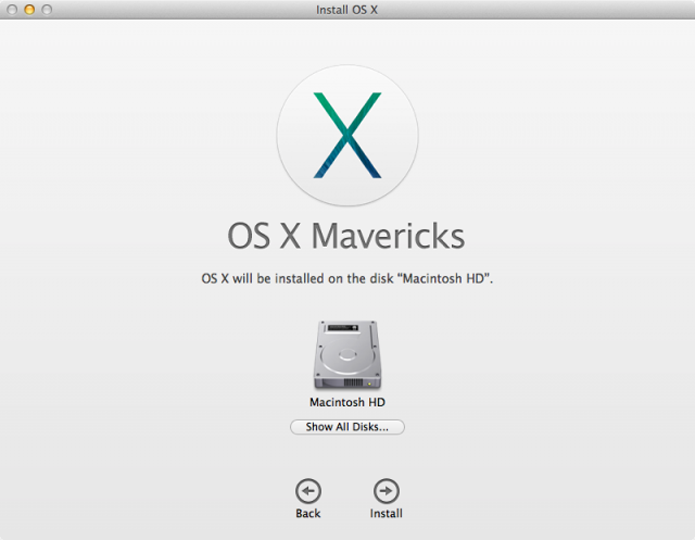Click the gray zoom window button
695x540 pixels.
[47, 9]
